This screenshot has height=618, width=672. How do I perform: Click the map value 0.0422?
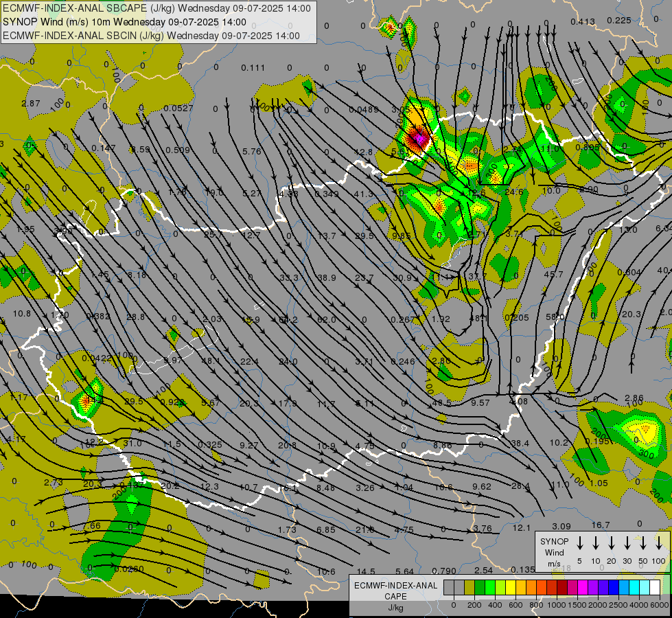point(97,358)
